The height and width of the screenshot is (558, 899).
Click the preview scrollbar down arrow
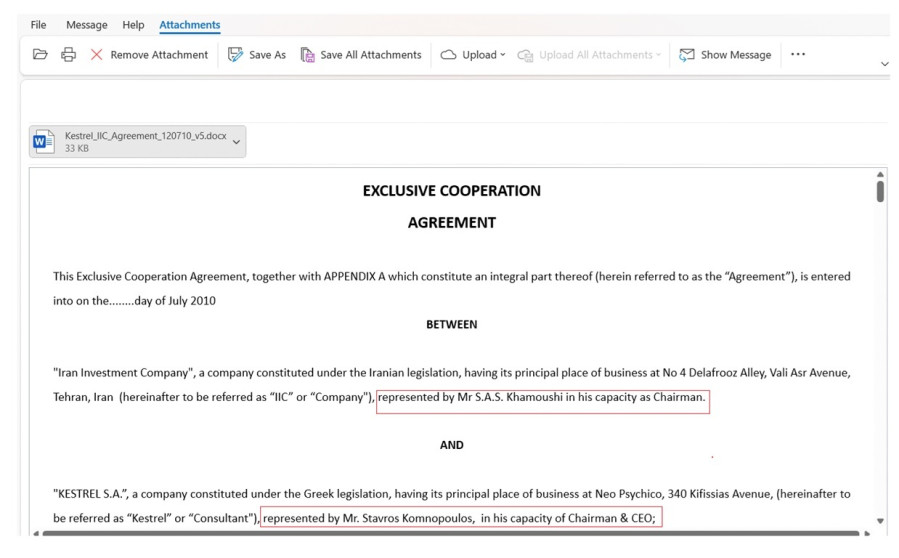tap(880, 521)
